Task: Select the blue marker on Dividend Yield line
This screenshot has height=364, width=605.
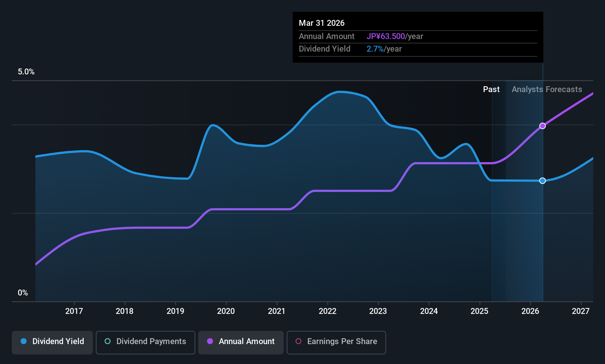Action: click(542, 181)
